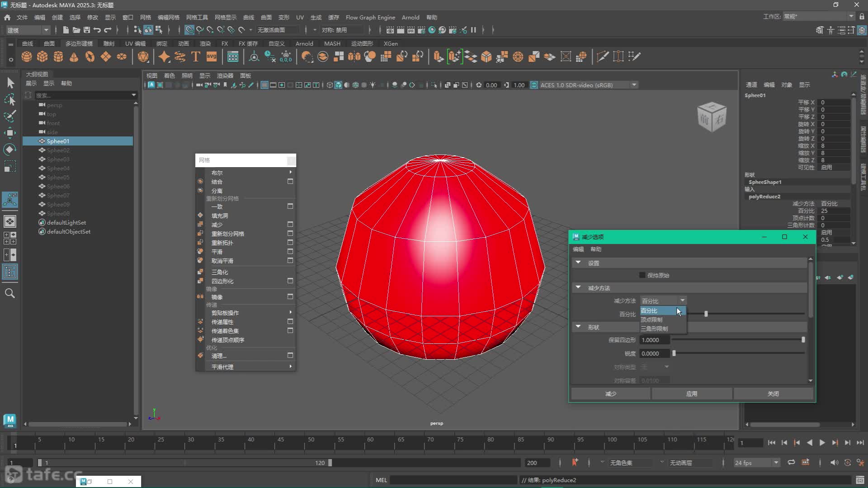Image resolution: width=868 pixels, height=488 pixels.
Task: Click the SVG import shelf icon
Action: coord(212,56)
